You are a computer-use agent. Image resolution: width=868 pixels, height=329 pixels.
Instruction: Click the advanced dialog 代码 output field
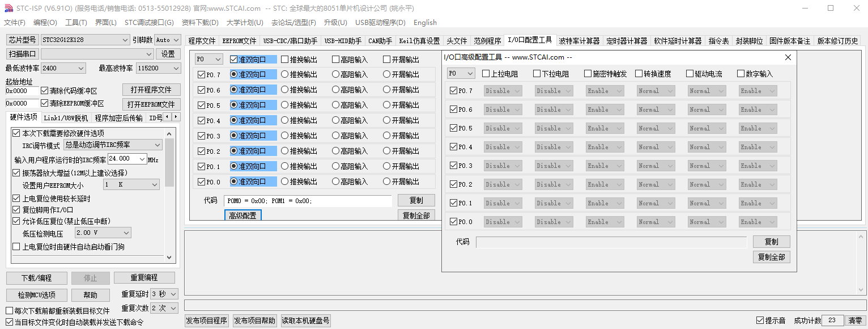(x=611, y=242)
